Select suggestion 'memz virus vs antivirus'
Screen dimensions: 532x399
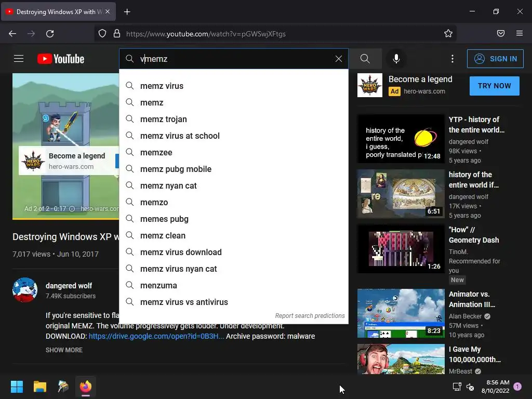coord(233,302)
